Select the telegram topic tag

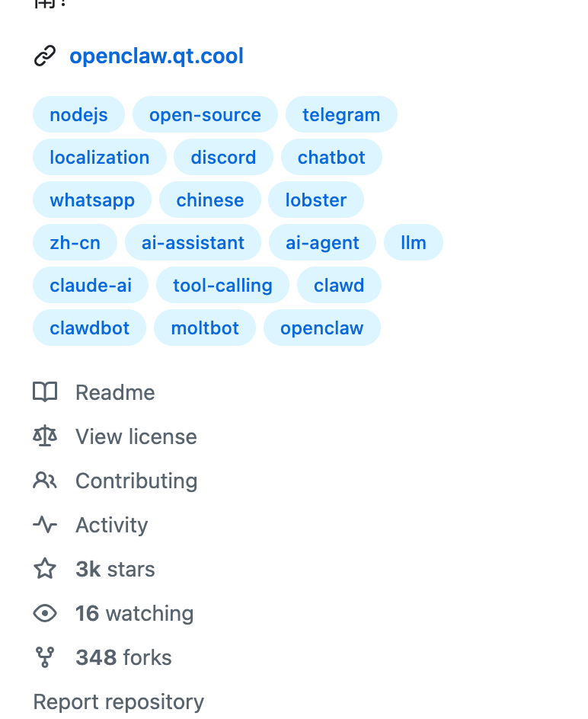[x=341, y=115]
